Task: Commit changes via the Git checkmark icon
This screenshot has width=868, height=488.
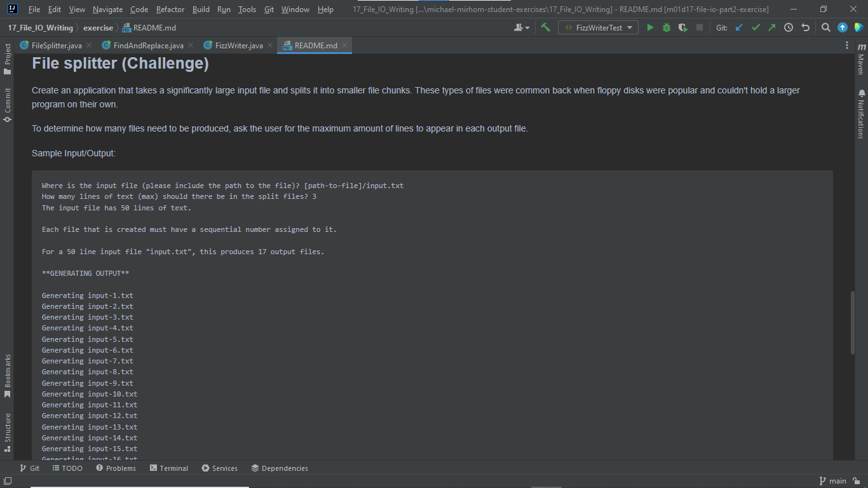Action: (756, 28)
